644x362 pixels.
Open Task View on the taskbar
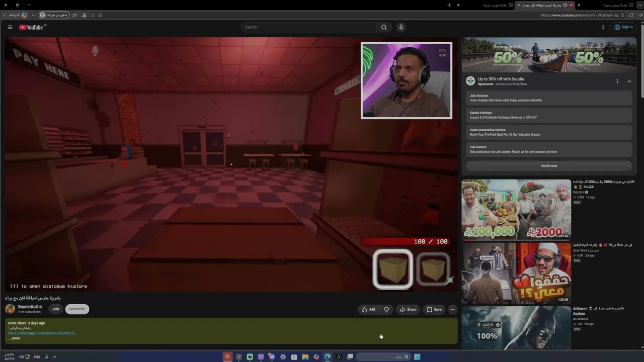pos(350,357)
